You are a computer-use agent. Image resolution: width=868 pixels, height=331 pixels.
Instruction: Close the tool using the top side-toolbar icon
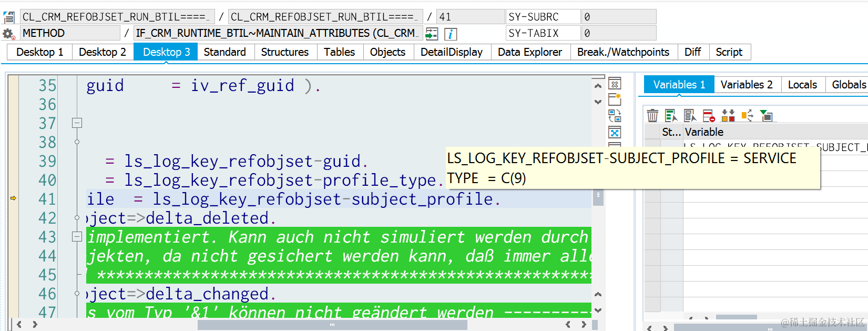[615, 84]
